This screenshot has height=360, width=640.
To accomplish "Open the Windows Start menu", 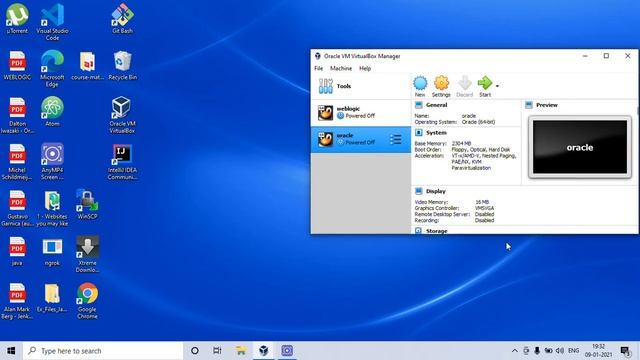I will tap(11, 351).
